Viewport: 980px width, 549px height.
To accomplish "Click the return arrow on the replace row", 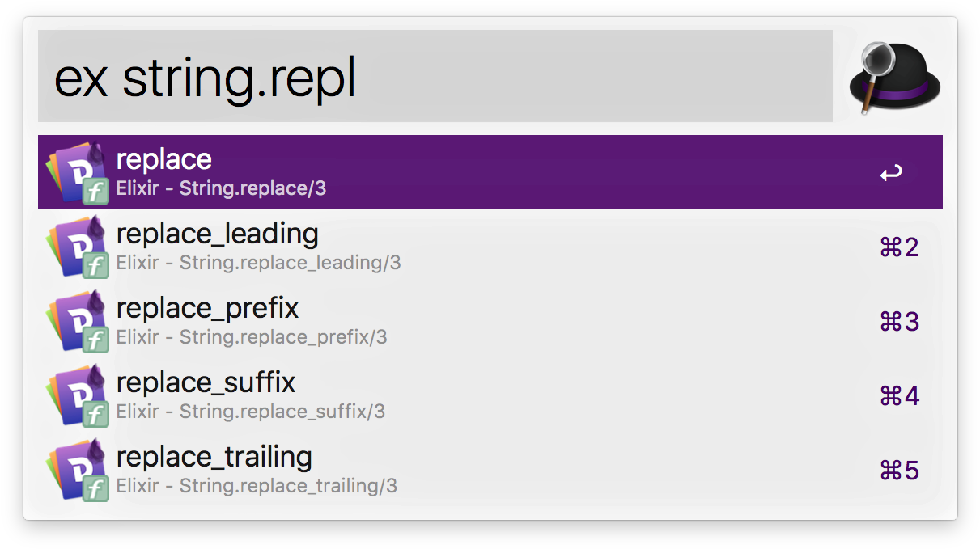I will [x=891, y=173].
